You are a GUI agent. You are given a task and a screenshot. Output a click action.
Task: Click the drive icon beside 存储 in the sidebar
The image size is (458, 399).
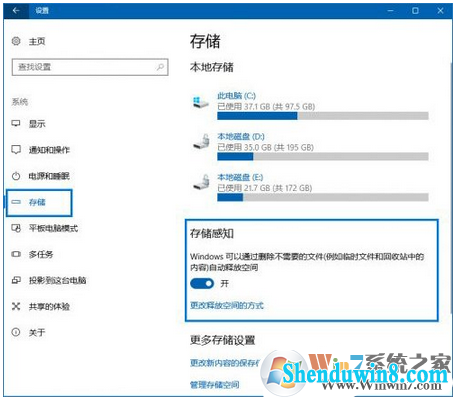[16, 202]
